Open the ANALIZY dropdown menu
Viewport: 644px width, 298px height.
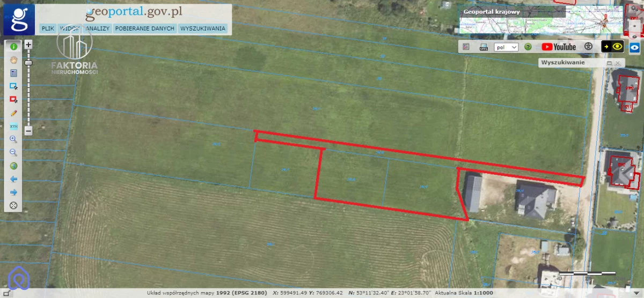(97, 28)
